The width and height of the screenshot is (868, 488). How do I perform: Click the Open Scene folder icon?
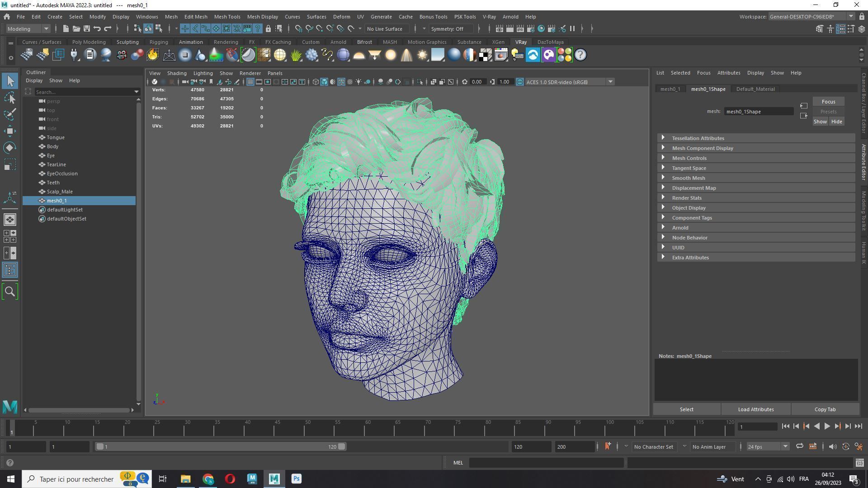(x=76, y=28)
